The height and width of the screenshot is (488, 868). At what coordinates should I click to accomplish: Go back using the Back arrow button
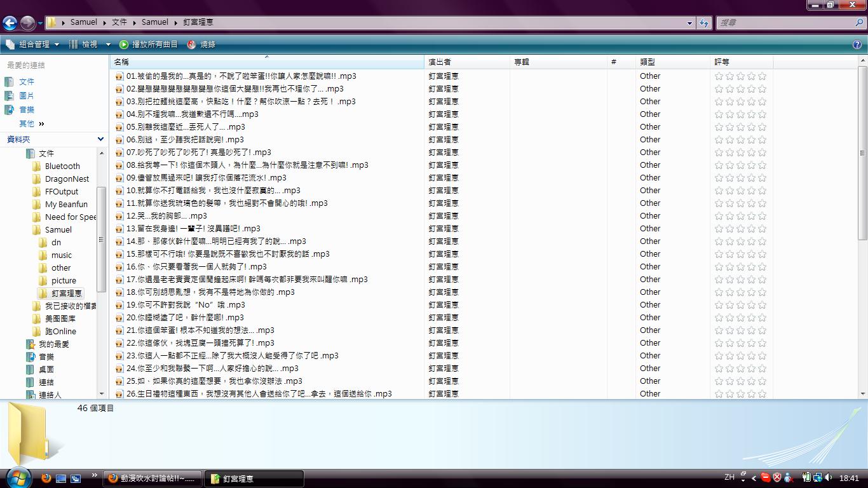(x=10, y=24)
